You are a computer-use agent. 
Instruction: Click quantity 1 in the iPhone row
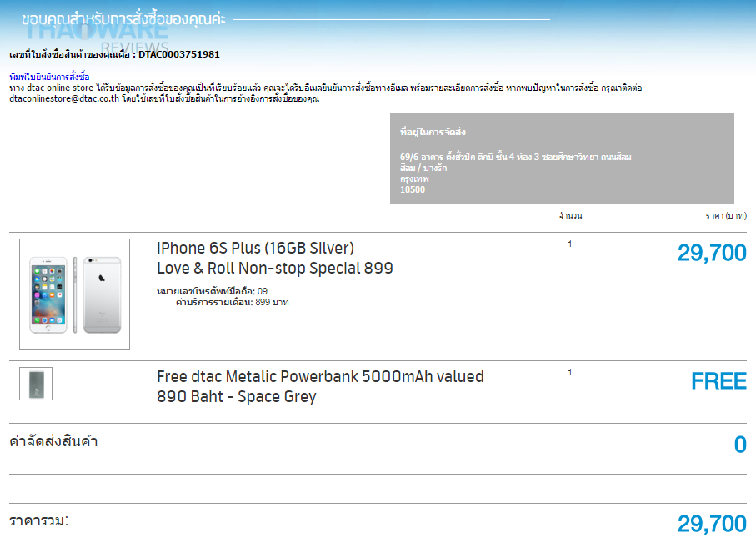click(570, 244)
